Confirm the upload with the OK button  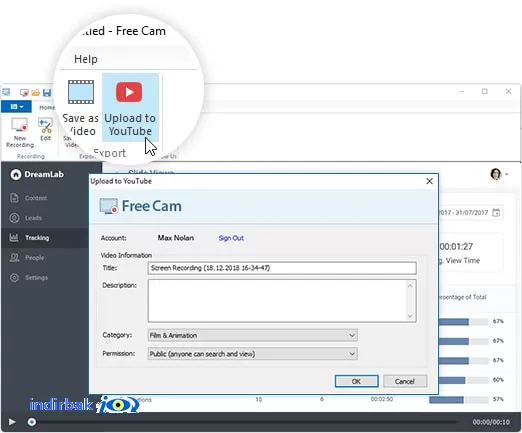pyautogui.click(x=356, y=381)
